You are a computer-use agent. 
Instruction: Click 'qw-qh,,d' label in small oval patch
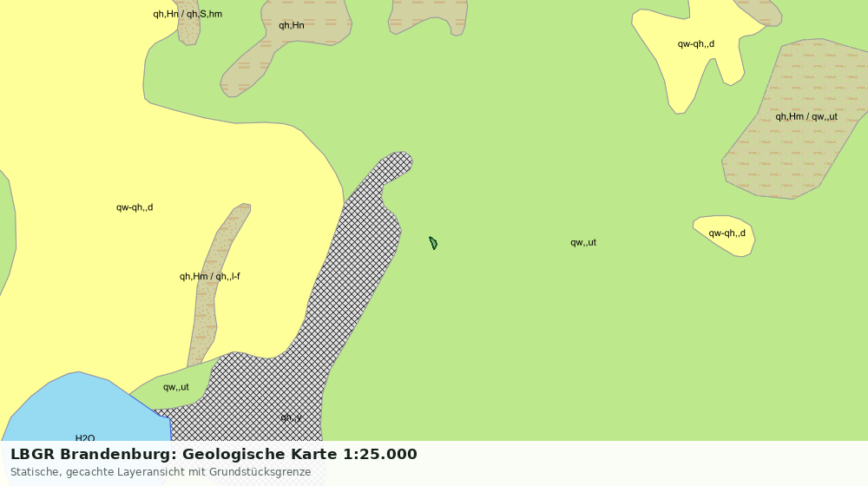tap(727, 233)
